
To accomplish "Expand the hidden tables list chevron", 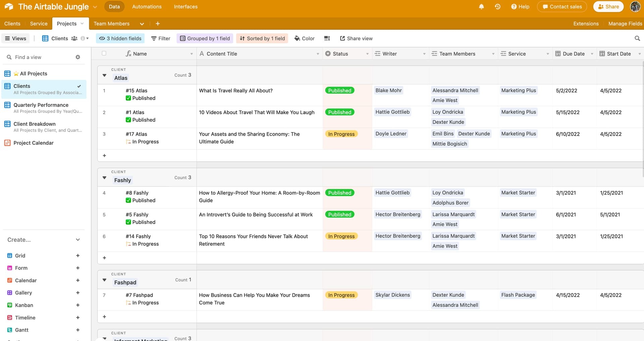I will 142,24.
